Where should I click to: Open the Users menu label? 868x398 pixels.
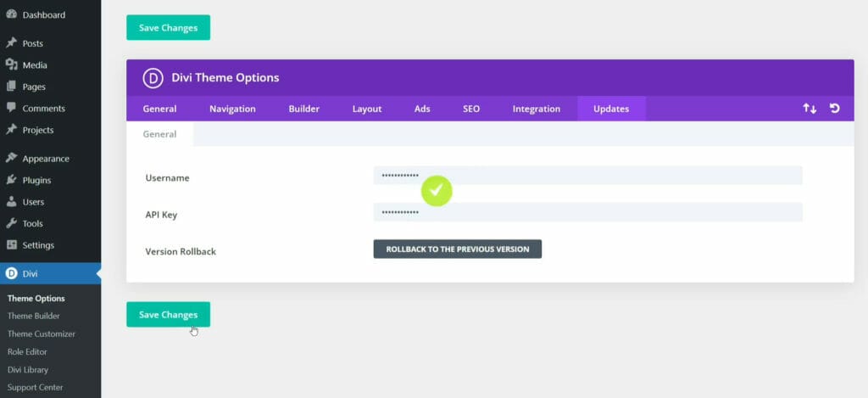tap(33, 202)
